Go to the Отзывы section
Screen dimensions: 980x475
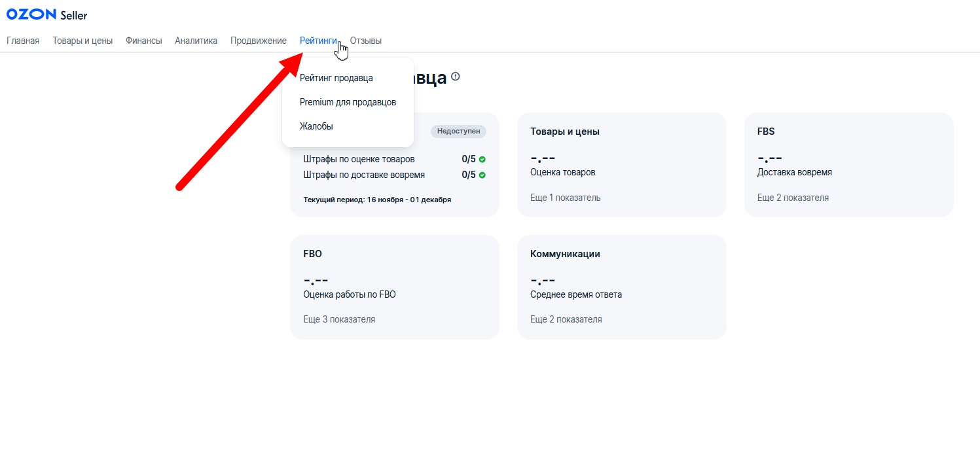click(x=366, y=41)
